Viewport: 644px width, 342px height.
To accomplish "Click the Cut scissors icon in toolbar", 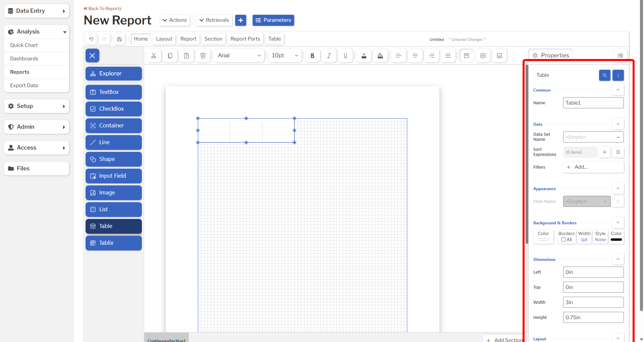I will point(154,56).
